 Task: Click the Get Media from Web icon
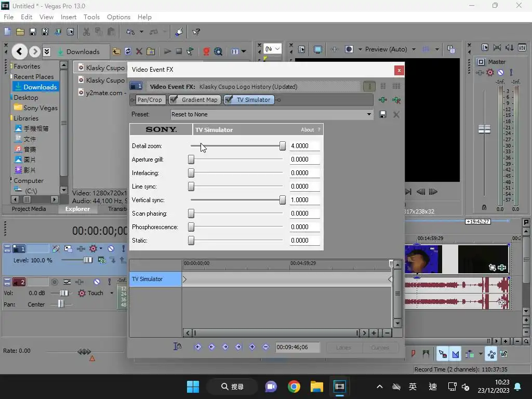point(218,51)
